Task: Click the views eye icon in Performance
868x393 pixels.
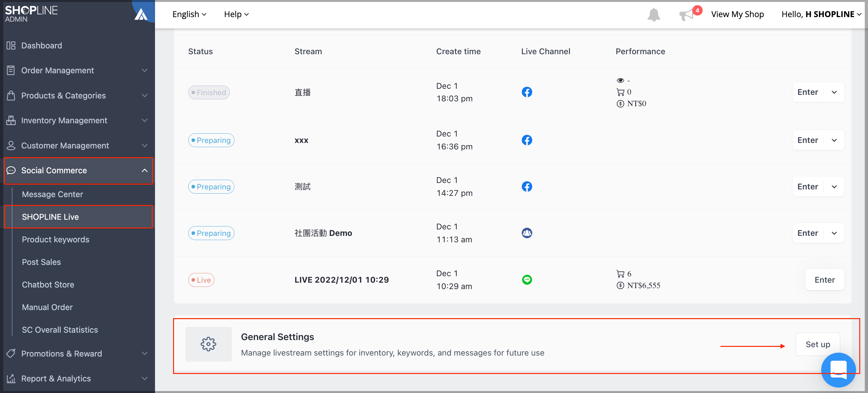Action: point(620,80)
